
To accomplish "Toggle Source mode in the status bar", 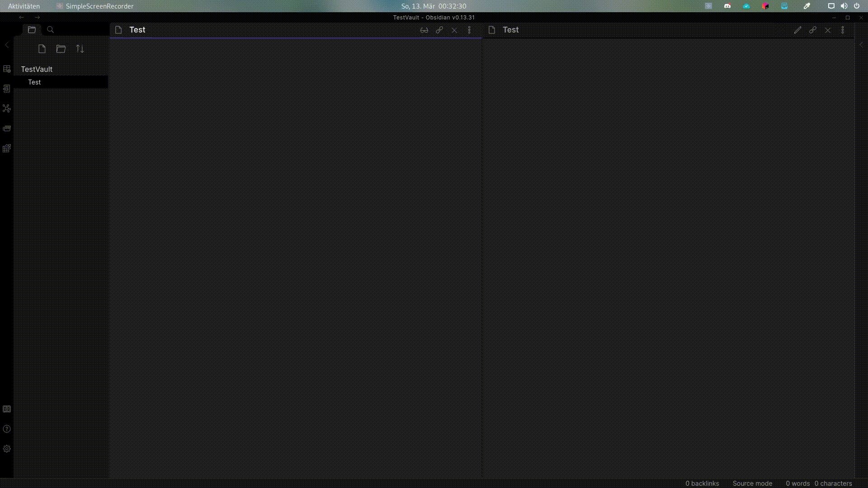I will [x=752, y=483].
